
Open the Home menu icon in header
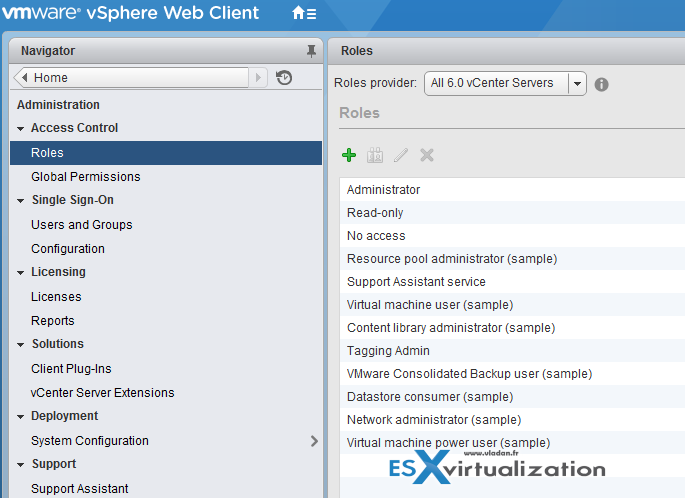click(304, 13)
